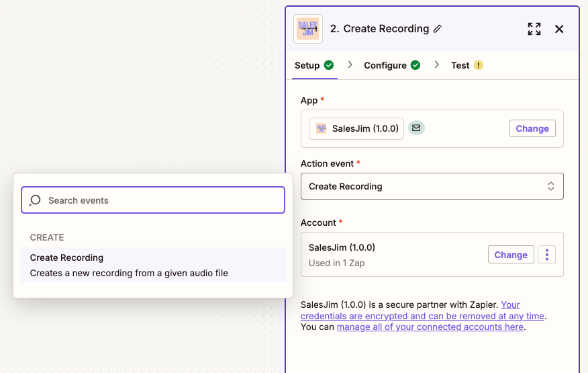This screenshot has height=373, width=588.
Task: Click the SalesJim logo in panel header
Action: coord(308,29)
